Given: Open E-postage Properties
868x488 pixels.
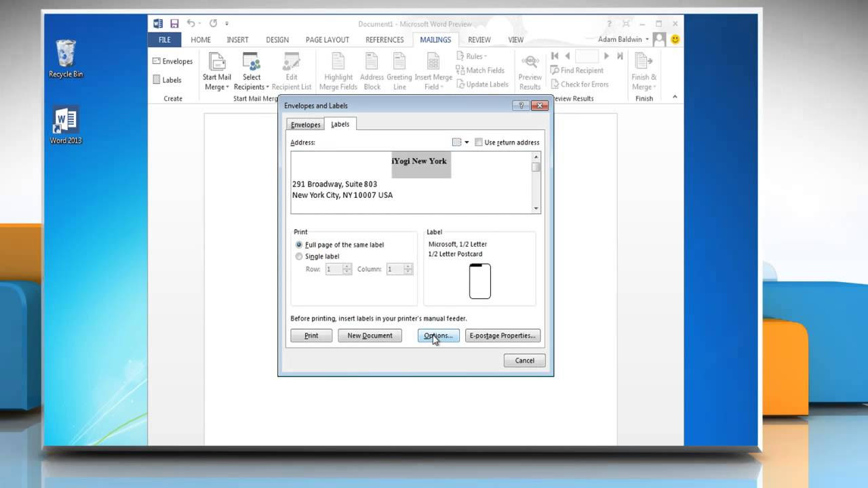Looking at the screenshot, I should pos(502,335).
